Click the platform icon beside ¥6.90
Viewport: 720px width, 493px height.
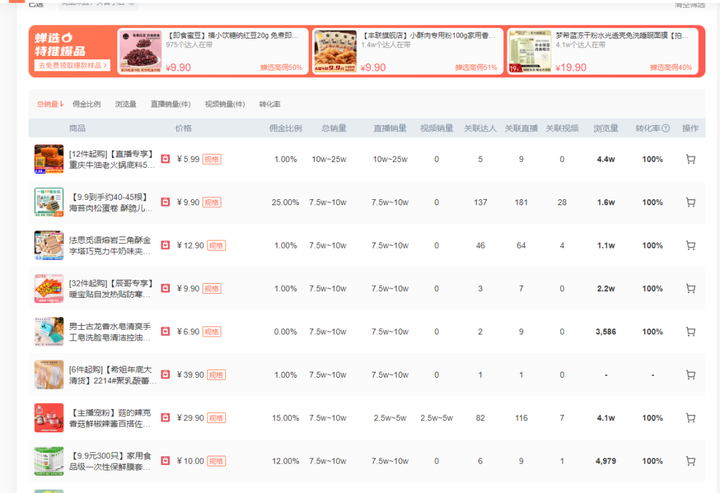coord(165,331)
